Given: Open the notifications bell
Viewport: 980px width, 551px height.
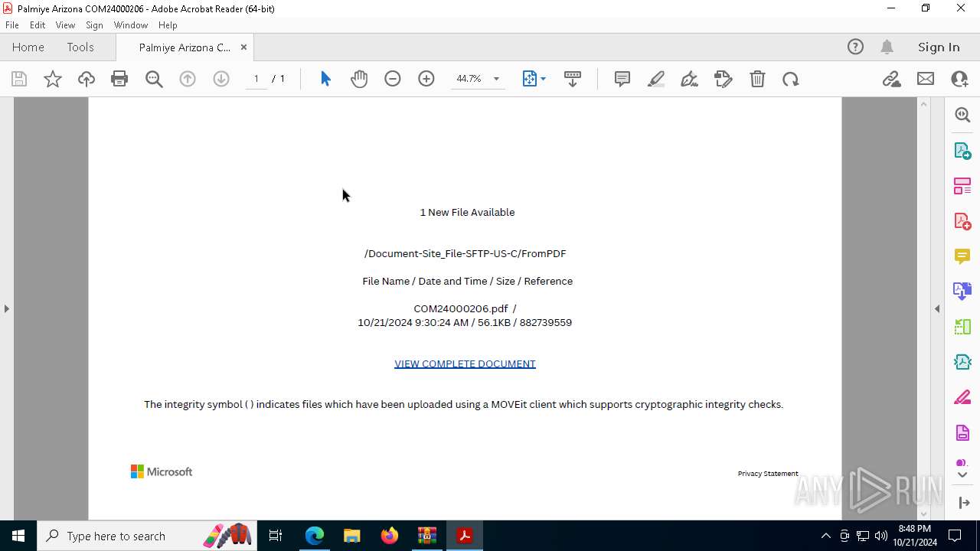Looking at the screenshot, I should (x=887, y=47).
